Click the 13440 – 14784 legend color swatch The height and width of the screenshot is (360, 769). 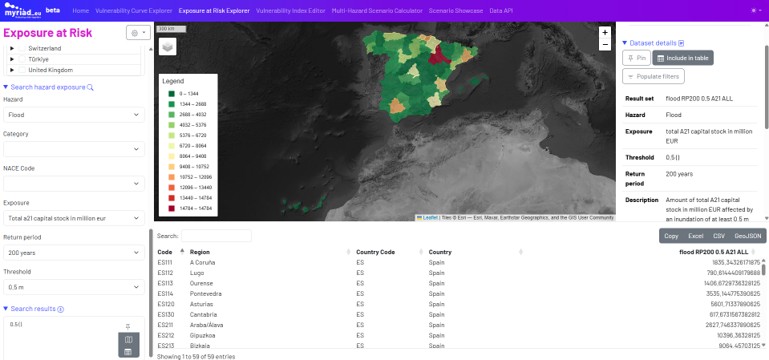tap(172, 198)
